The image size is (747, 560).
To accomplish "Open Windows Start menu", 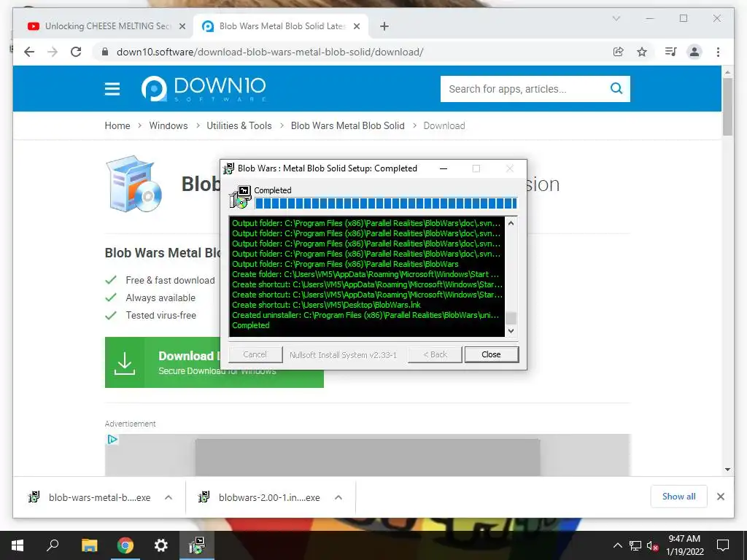I will coord(18,545).
